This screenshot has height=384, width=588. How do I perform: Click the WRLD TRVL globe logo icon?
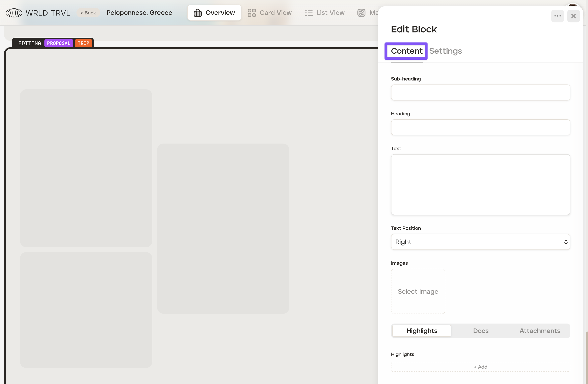(x=14, y=13)
